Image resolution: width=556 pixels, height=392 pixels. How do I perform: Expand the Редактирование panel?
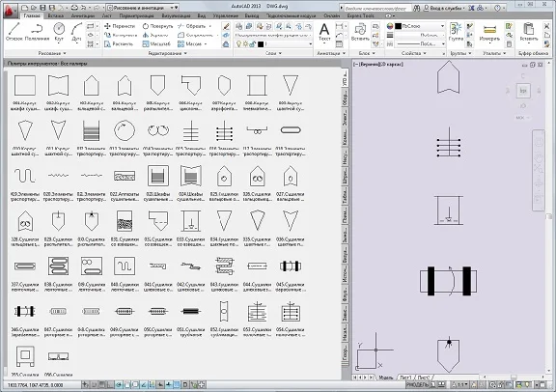point(167,53)
